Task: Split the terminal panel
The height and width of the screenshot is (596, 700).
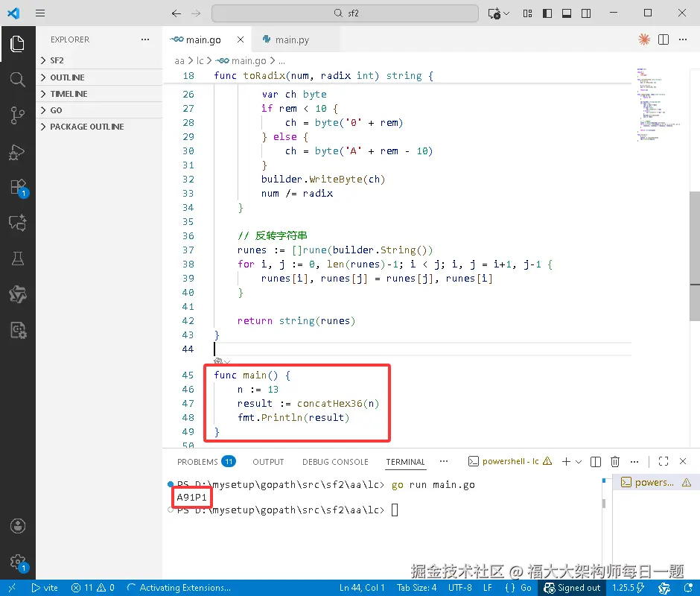Action: (596, 461)
